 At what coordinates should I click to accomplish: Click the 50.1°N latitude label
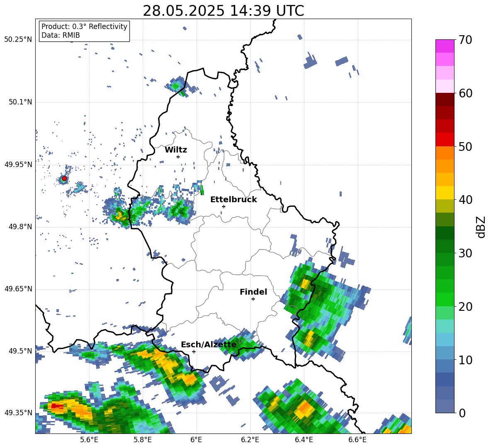coord(20,102)
